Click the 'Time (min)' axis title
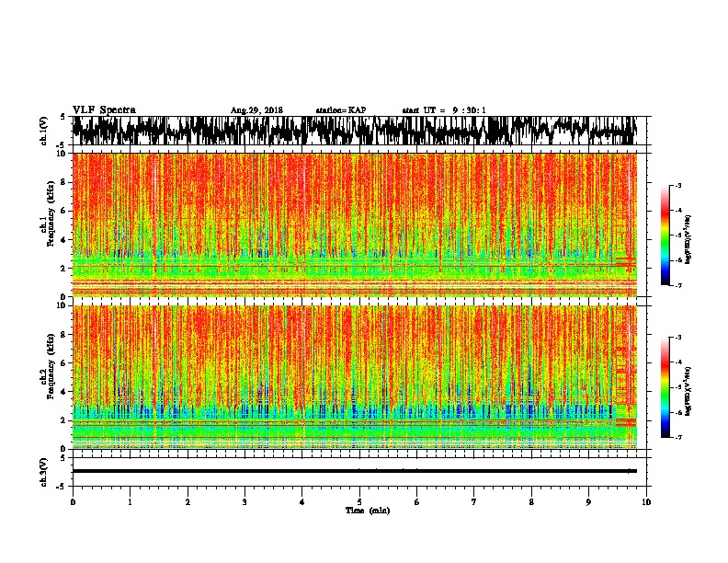Screen dimensions: 728x563 pyautogui.click(x=368, y=511)
